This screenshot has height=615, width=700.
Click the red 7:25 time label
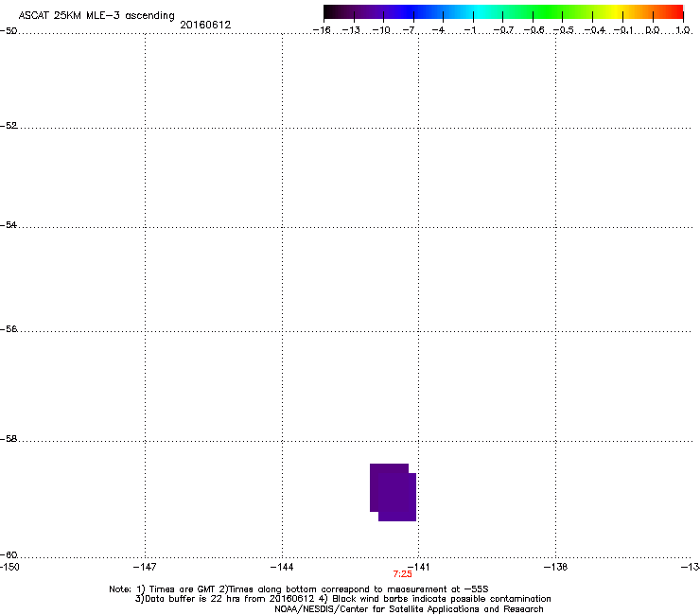click(x=402, y=574)
